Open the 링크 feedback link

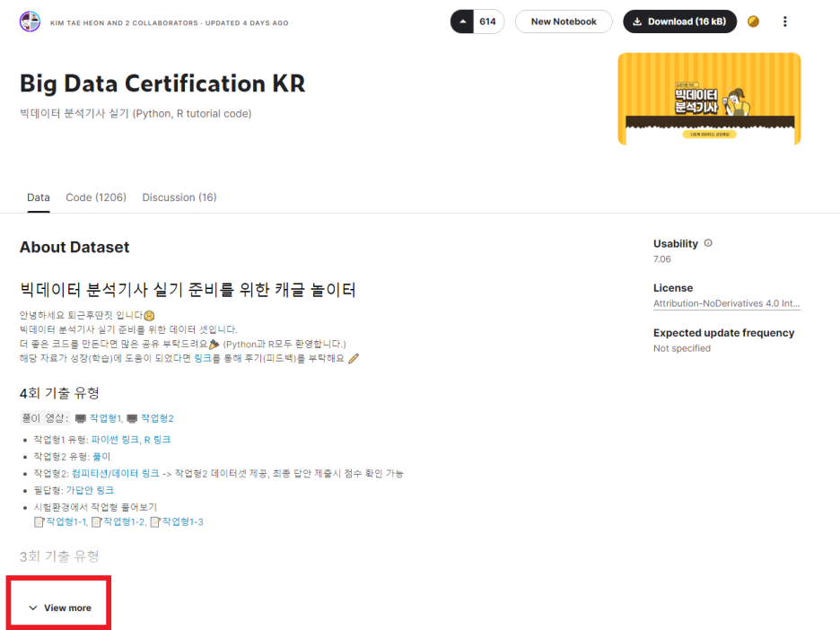point(203,358)
